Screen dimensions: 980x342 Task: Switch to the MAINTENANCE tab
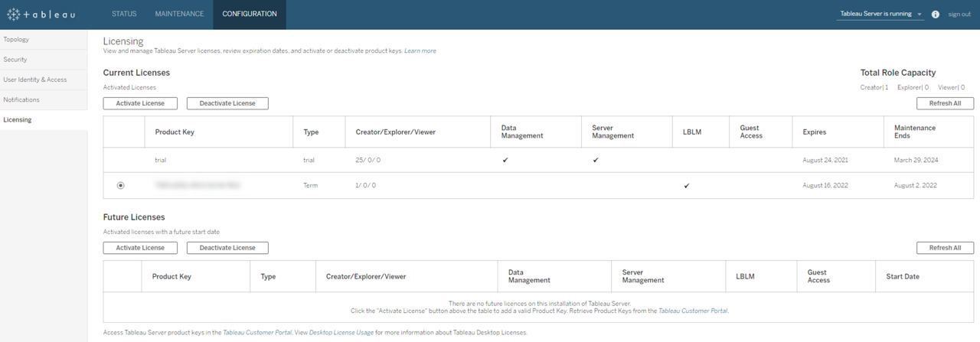tap(179, 14)
